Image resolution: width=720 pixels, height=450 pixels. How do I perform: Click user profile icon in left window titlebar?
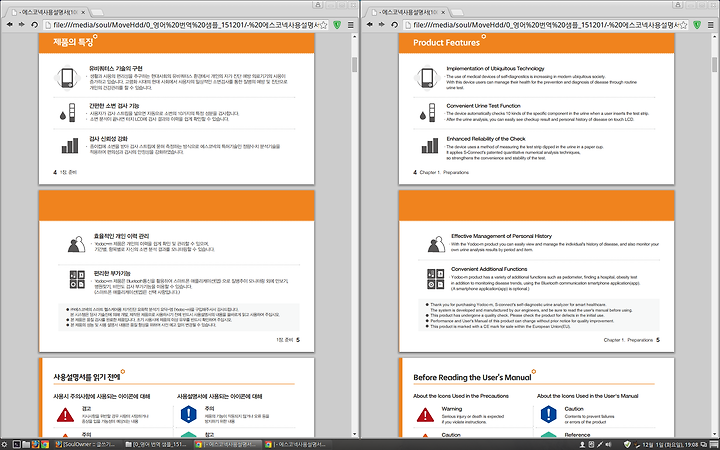tap(317, 5)
